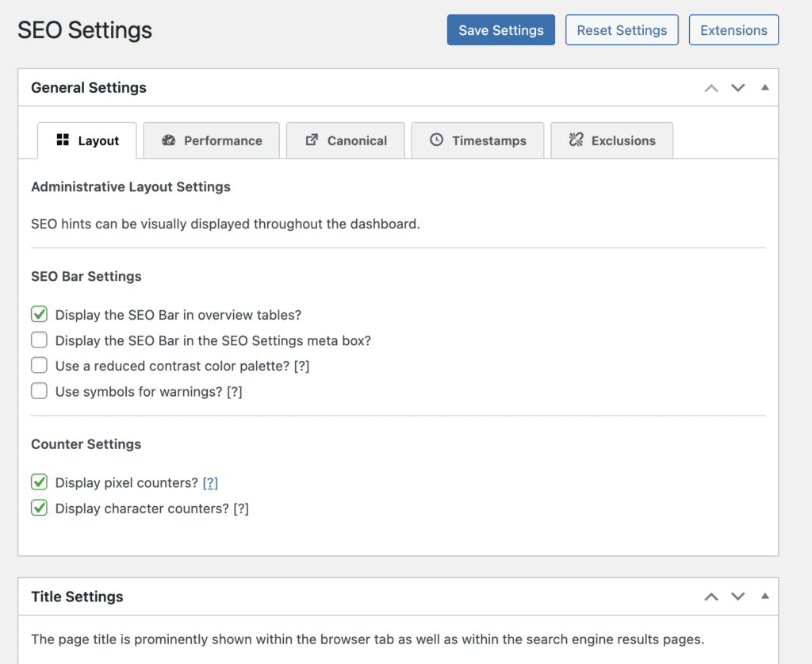Open the Canonical tab
This screenshot has height=664, width=812.
pos(346,140)
